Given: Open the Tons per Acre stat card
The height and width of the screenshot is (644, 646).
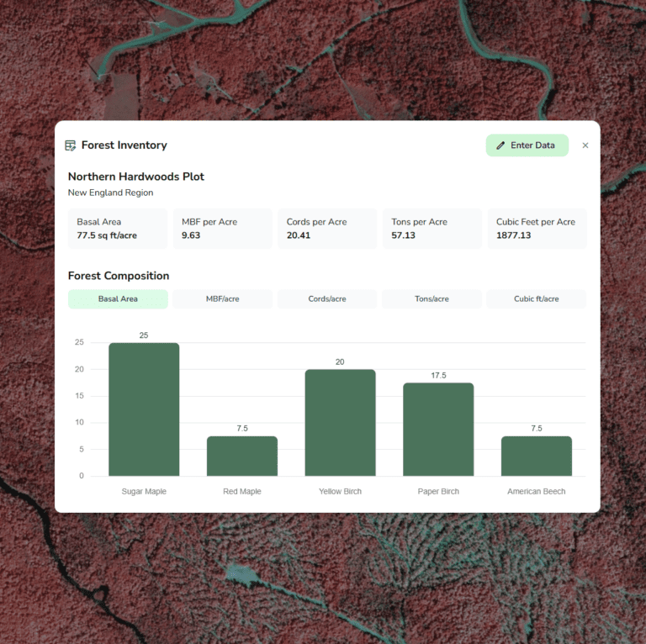Looking at the screenshot, I should point(432,229).
